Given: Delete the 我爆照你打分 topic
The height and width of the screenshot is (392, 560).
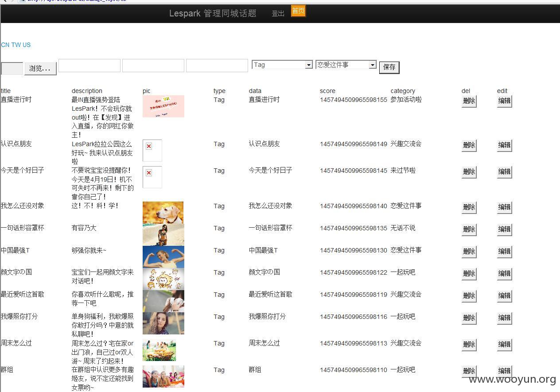Looking at the screenshot, I should tap(469, 318).
